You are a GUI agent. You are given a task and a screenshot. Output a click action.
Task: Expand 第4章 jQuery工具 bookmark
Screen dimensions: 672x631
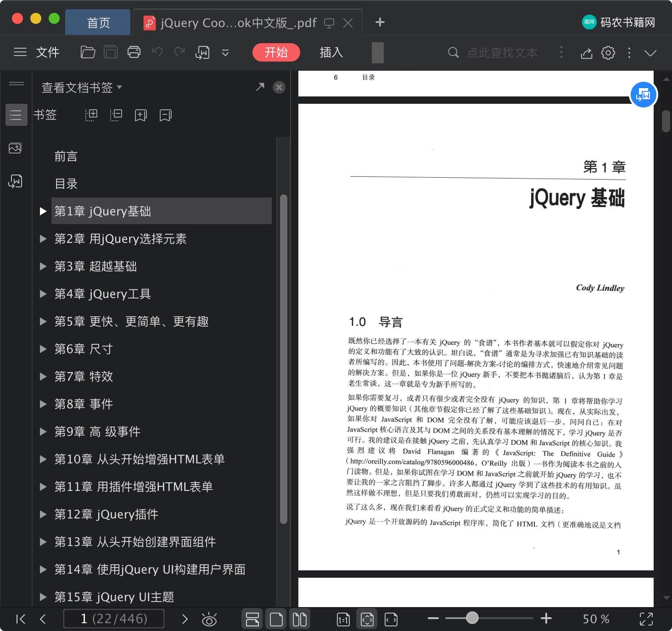(43, 294)
